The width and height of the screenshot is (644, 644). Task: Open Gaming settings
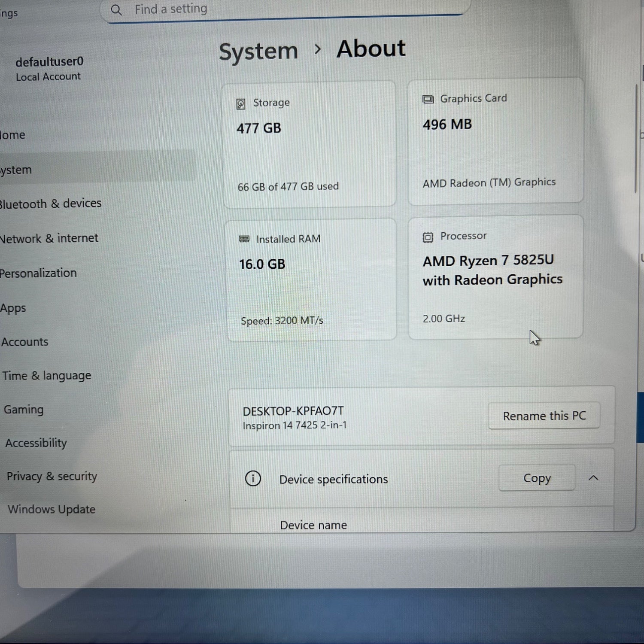tap(24, 410)
